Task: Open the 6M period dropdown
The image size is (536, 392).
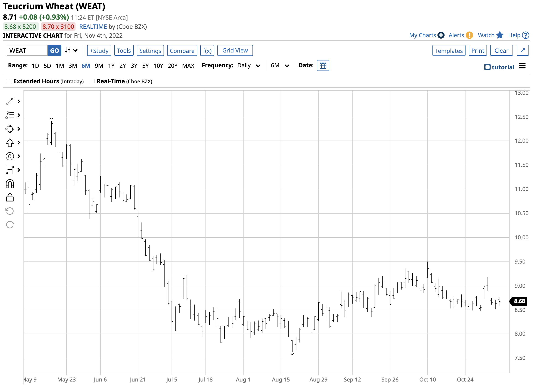Action: click(280, 66)
